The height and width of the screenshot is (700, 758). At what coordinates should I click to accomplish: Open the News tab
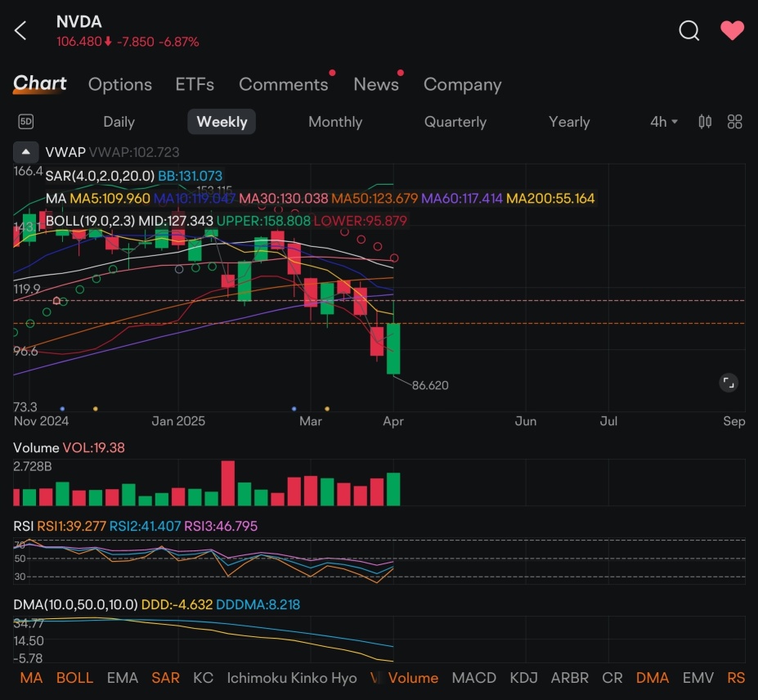click(x=376, y=84)
